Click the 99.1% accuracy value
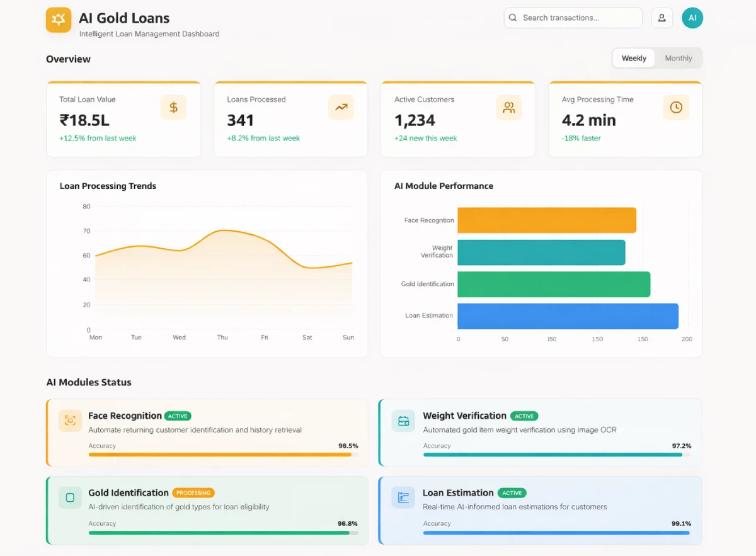 pyautogui.click(x=682, y=523)
